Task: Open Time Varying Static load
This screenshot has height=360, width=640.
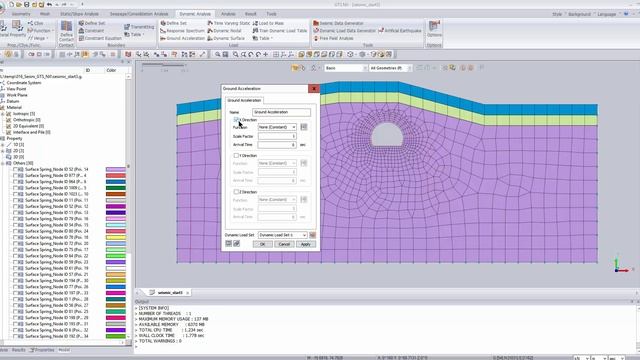Action: (x=229, y=23)
